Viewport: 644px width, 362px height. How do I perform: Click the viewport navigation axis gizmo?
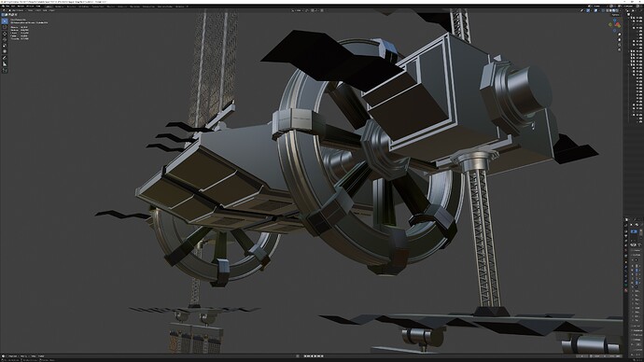[x=615, y=24]
